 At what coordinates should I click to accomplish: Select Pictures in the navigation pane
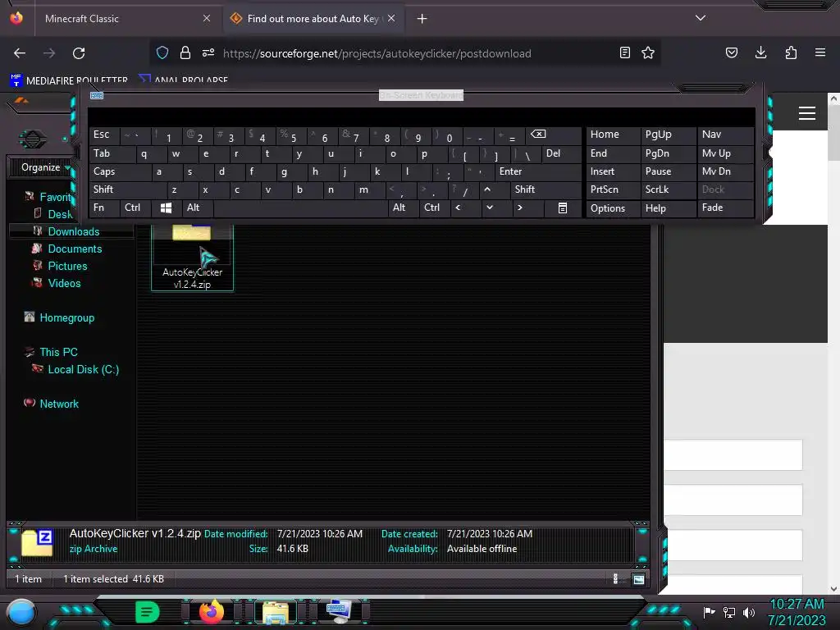67,266
